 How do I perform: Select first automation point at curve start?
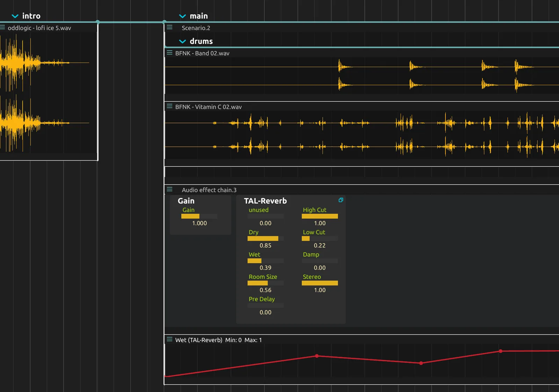click(x=165, y=376)
